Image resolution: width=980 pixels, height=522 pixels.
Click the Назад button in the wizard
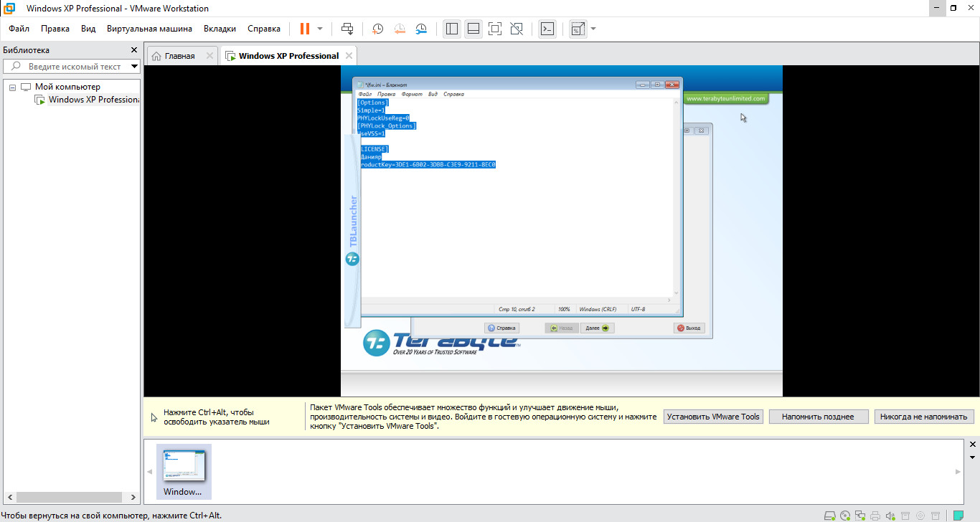pyautogui.click(x=562, y=328)
